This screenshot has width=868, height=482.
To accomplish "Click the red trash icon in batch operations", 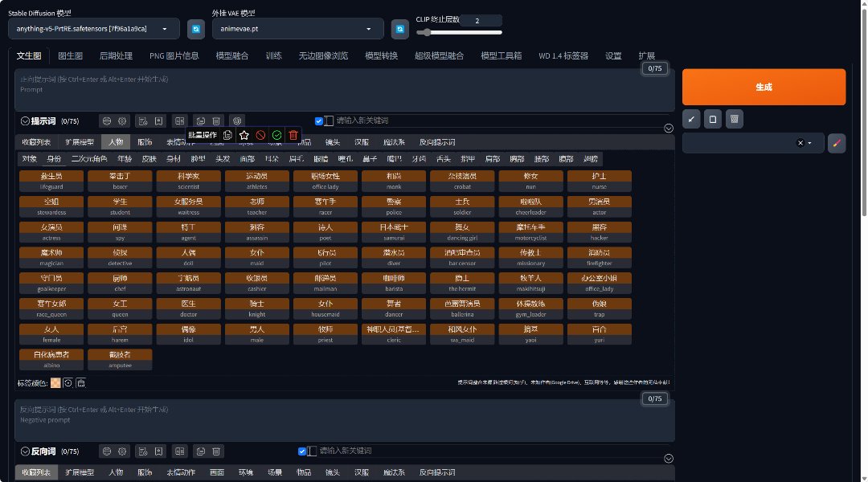I will 293,135.
